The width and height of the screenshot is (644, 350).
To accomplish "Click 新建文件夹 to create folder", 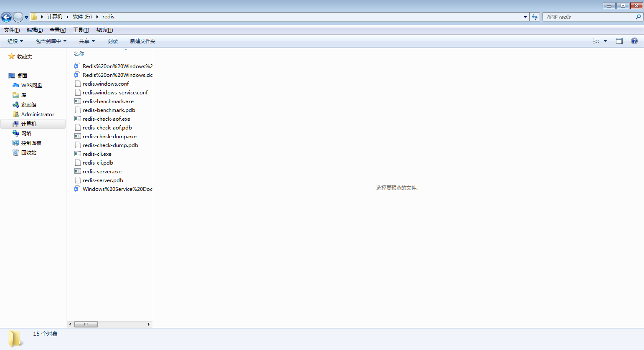I will [142, 41].
